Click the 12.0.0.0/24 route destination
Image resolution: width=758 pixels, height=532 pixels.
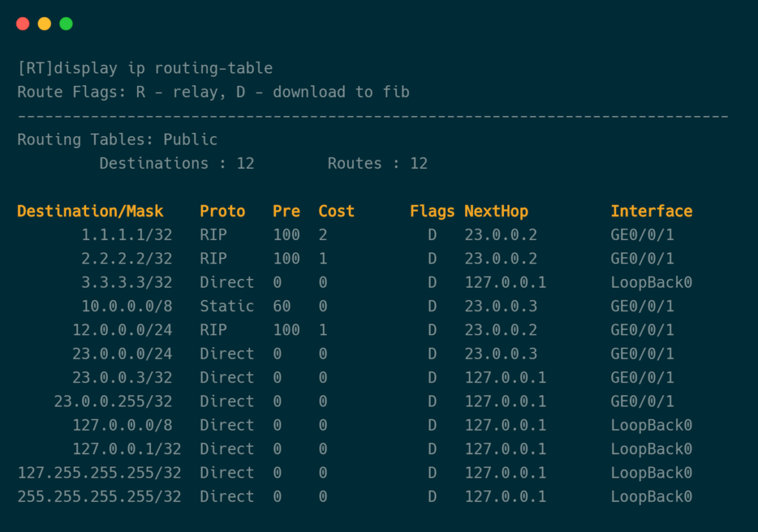[x=122, y=330]
